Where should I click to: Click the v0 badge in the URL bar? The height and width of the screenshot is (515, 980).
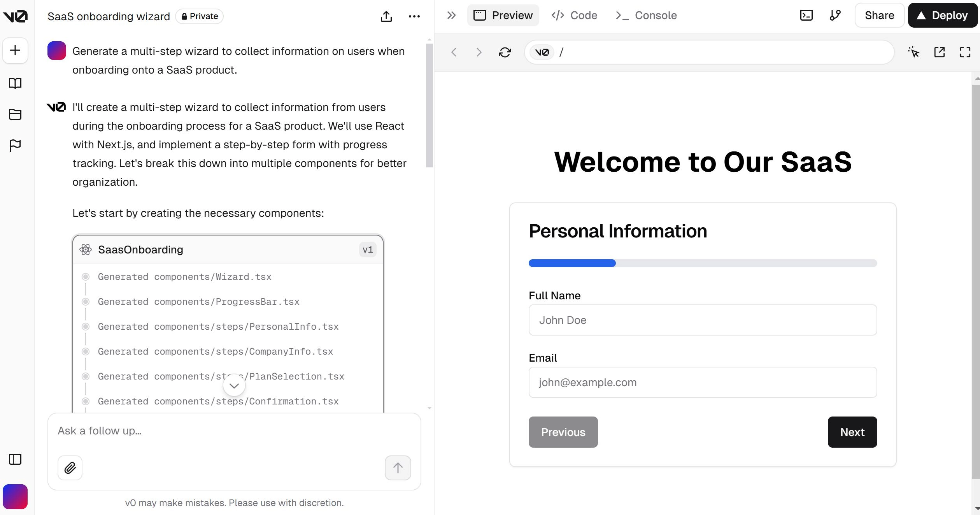click(542, 52)
